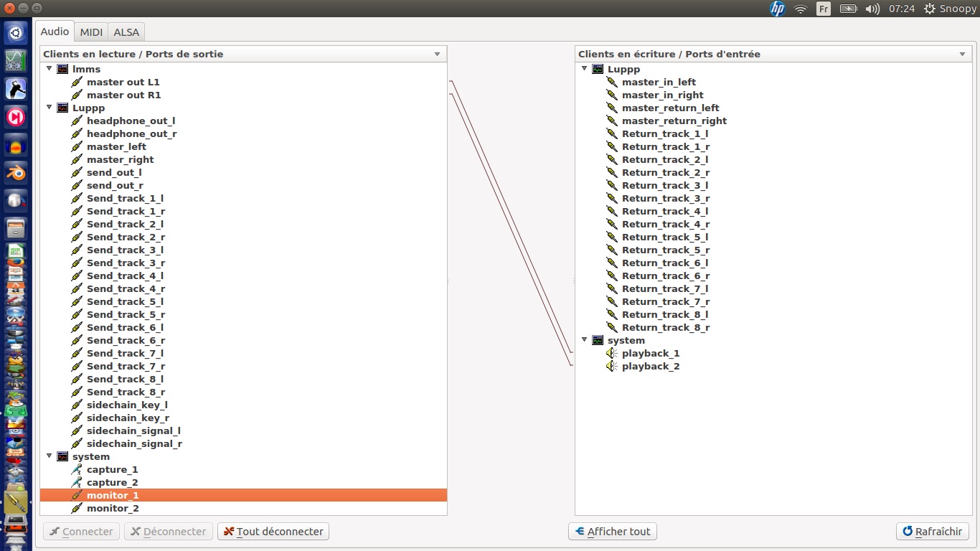Click the port icon next to monitor_2
Image resolution: width=980 pixels, height=551 pixels.
click(x=77, y=508)
